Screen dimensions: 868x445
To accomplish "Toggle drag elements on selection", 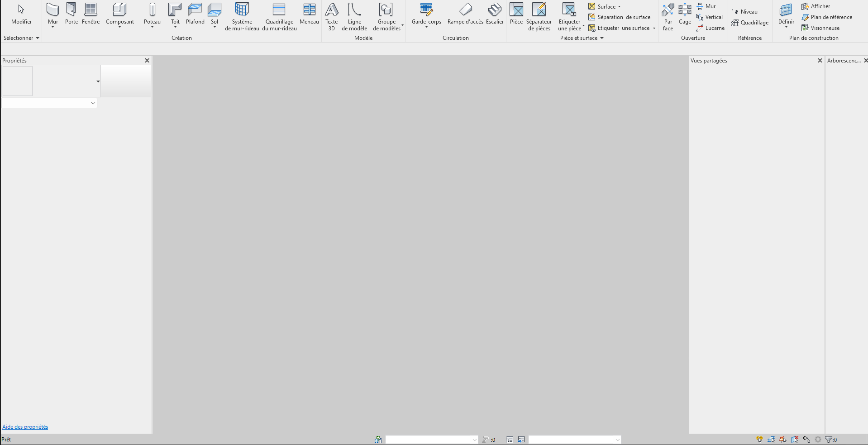I will pos(806,439).
